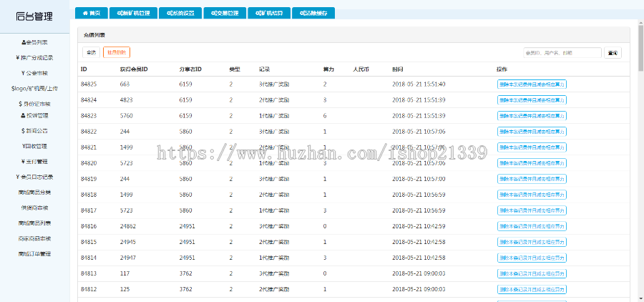Click the 分享者ID column header
The height and width of the screenshot is (302, 644).
tap(190, 69)
